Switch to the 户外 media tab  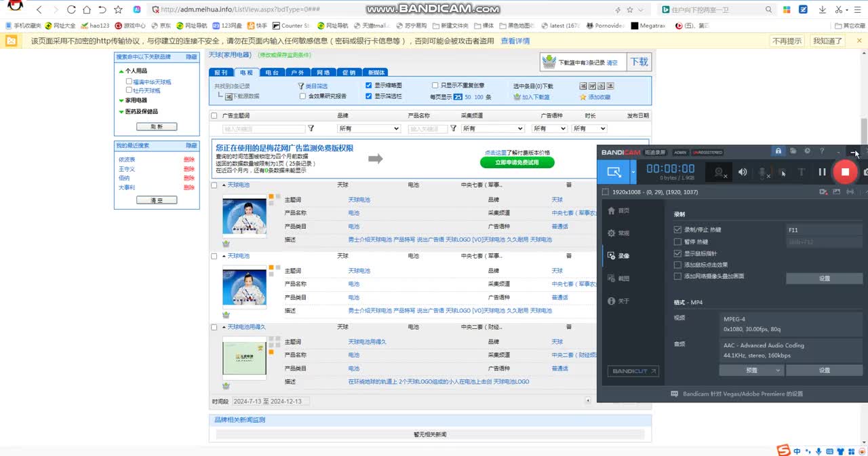pos(297,73)
